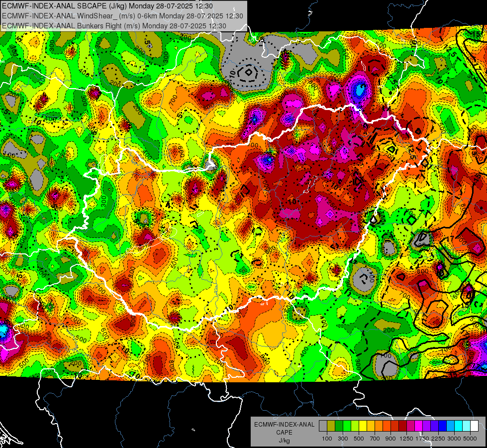
Task: Click the CAPE label in the legend
Action: click(x=284, y=433)
